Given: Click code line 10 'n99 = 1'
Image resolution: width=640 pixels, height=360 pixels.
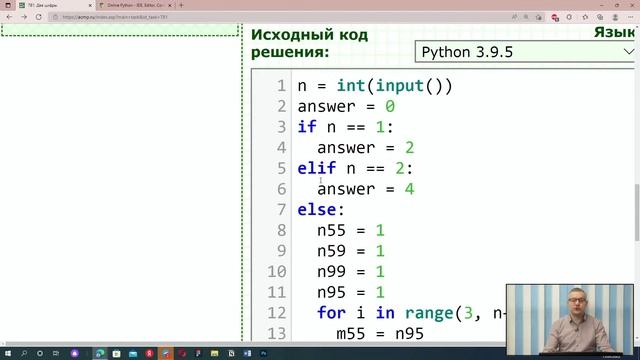Looking at the screenshot, I should point(351,272).
